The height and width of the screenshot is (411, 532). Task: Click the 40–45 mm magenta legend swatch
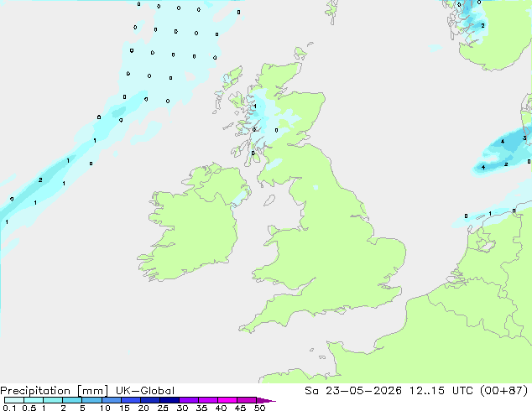click(x=227, y=400)
